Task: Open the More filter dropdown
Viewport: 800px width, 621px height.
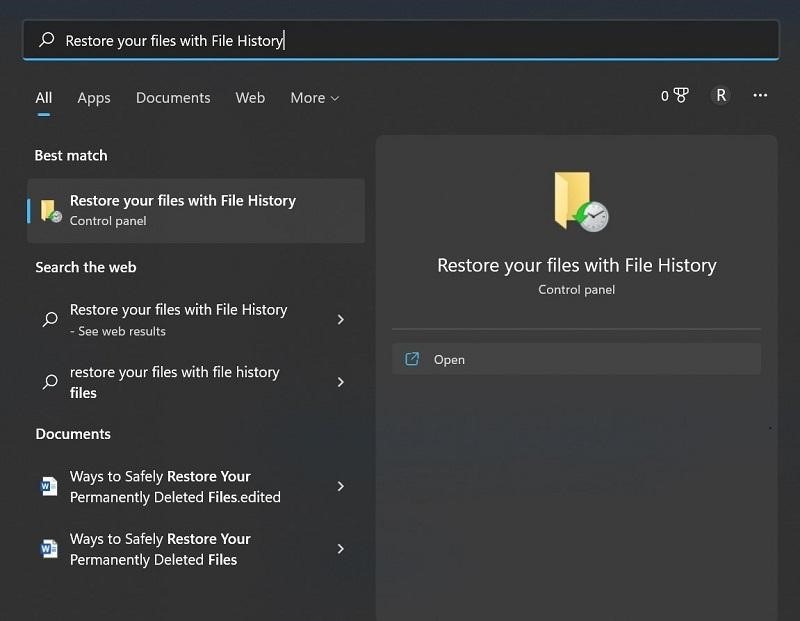Action: click(x=314, y=97)
